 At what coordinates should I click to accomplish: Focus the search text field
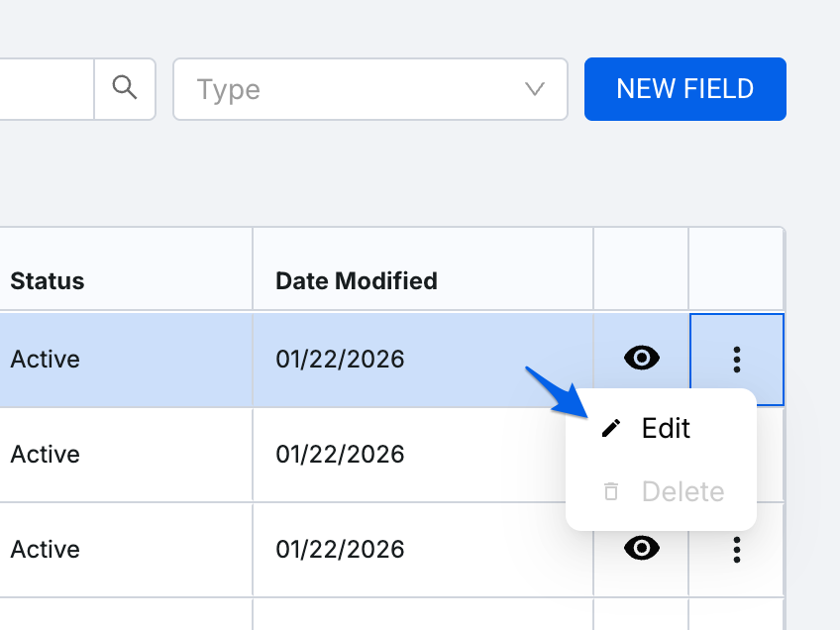(45, 89)
